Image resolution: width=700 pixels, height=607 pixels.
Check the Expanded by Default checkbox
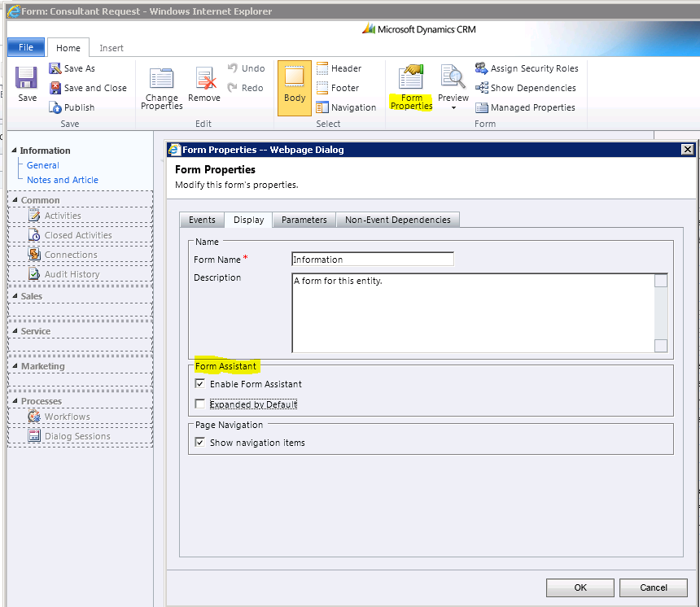click(x=200, y=404)
